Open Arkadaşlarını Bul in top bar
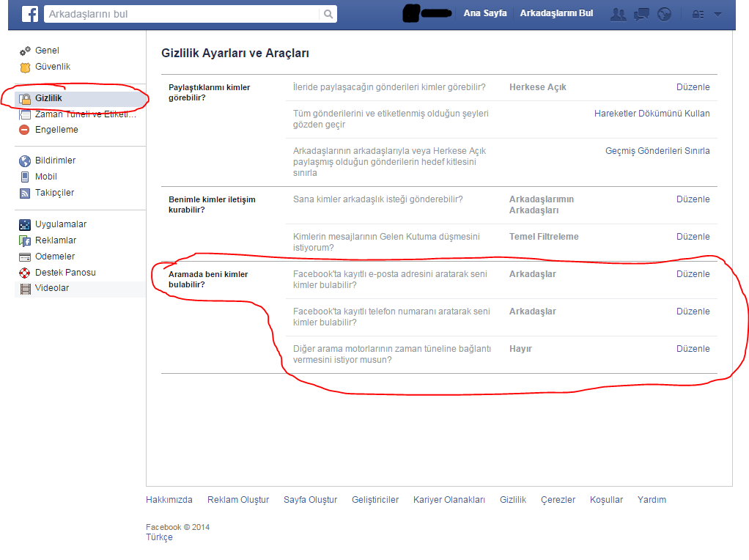 pyautogui.click(x=556, y=13)
